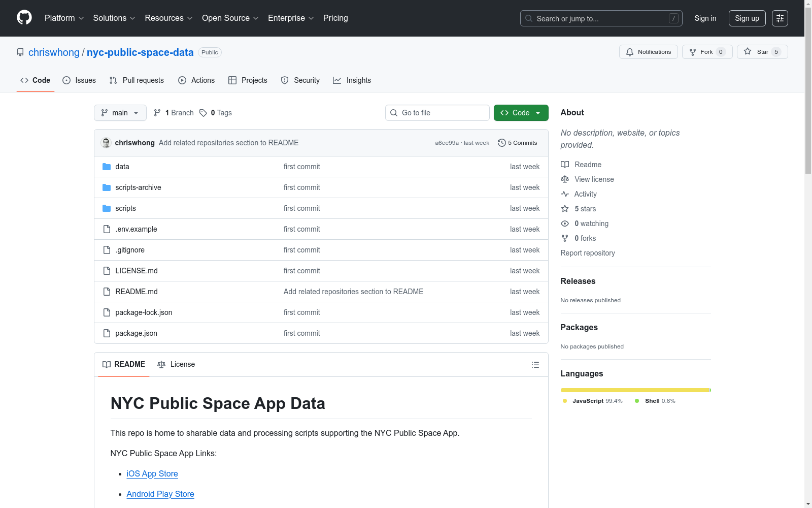The width and height of the screenshot is (812, 508).
Task: Open the Pricing link
Action: 335,18
